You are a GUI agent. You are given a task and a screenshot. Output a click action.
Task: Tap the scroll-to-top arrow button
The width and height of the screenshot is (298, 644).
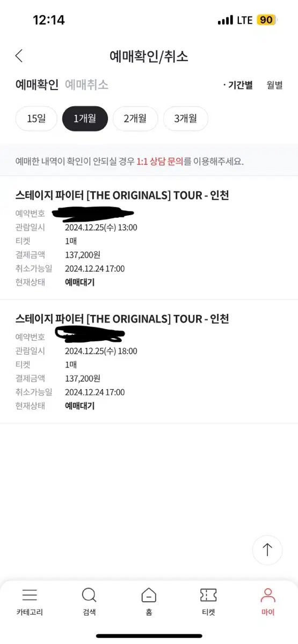point(267,550)
